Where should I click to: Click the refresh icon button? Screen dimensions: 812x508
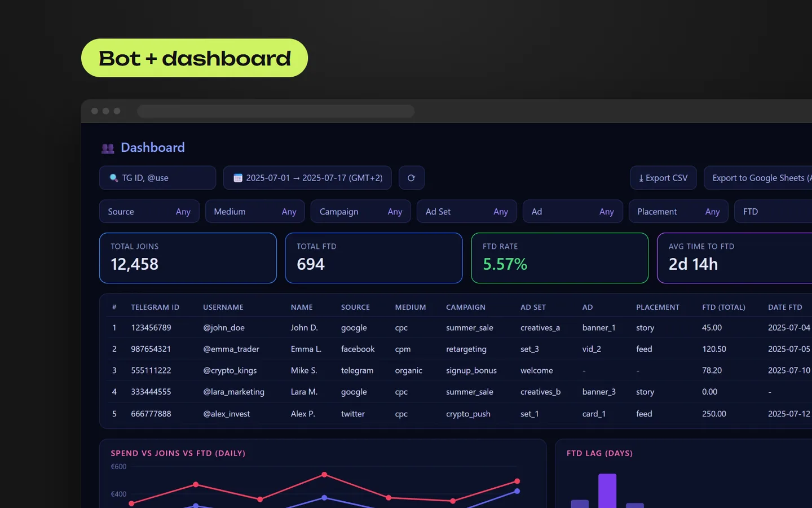pos(411,178)
